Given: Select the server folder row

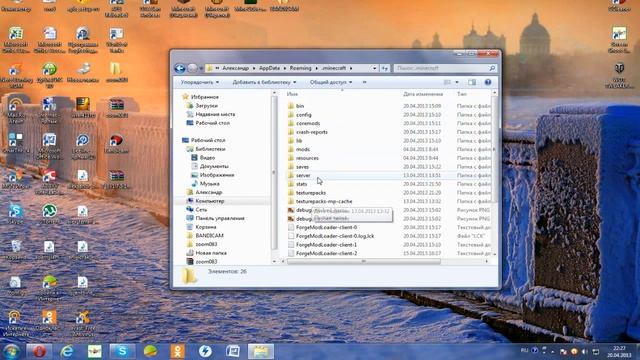Looking at the screenshot, I should click(389, 175).
